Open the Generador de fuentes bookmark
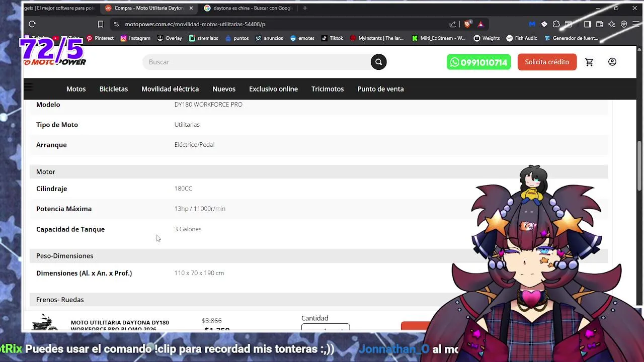 [x=571, y=38]
